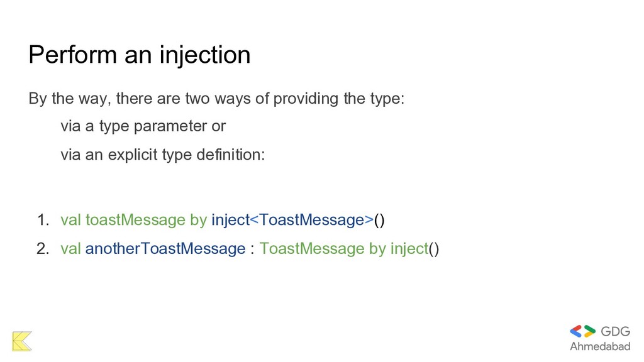Click the yellow Kotlin logo icon
The image size is (644, 362).
[22, 341]
